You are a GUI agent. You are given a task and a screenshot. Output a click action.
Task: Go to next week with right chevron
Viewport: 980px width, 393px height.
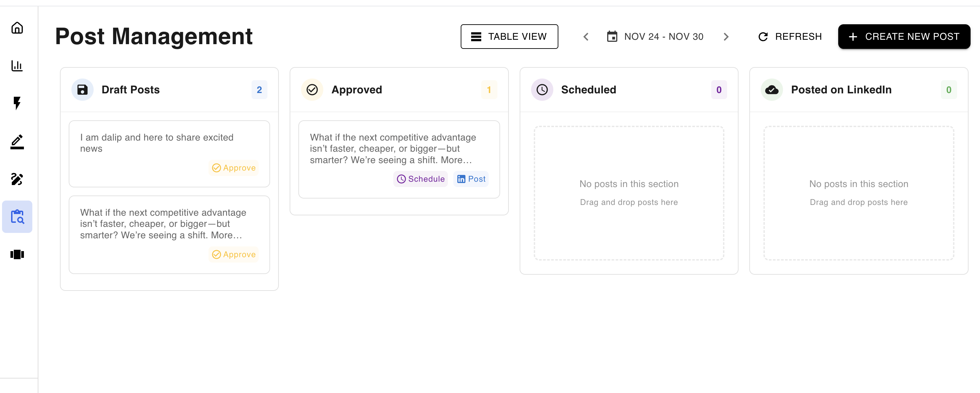(726, 36)
